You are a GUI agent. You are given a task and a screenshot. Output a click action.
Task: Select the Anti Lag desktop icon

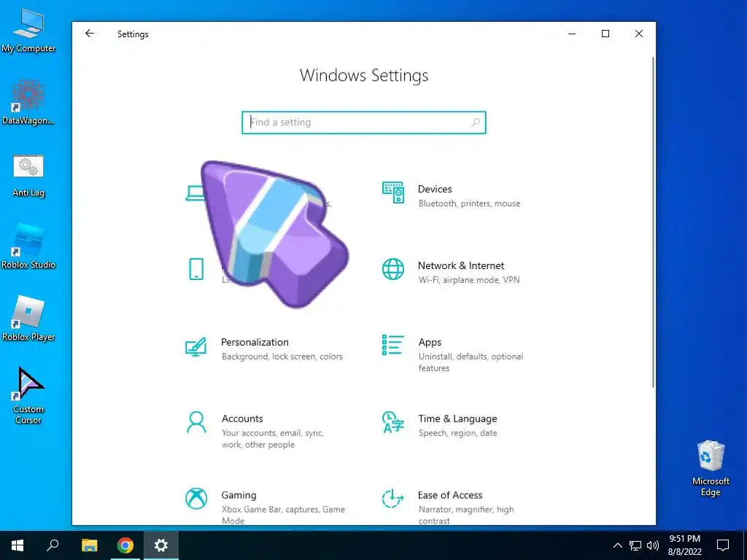tap(28, 175)
